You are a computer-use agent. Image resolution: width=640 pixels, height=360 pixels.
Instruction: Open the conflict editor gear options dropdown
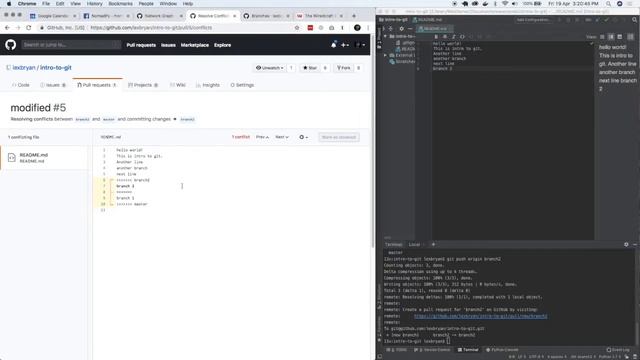click(303, 137)
